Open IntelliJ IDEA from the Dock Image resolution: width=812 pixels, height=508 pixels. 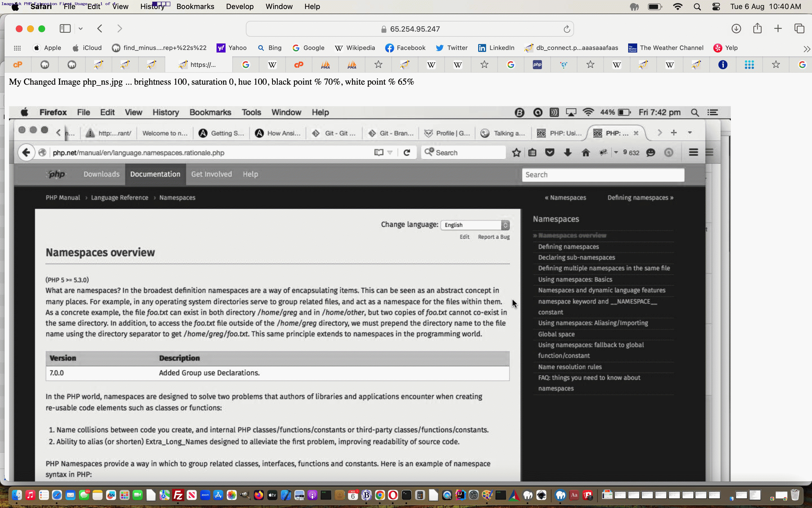click(x=461, y=495)
